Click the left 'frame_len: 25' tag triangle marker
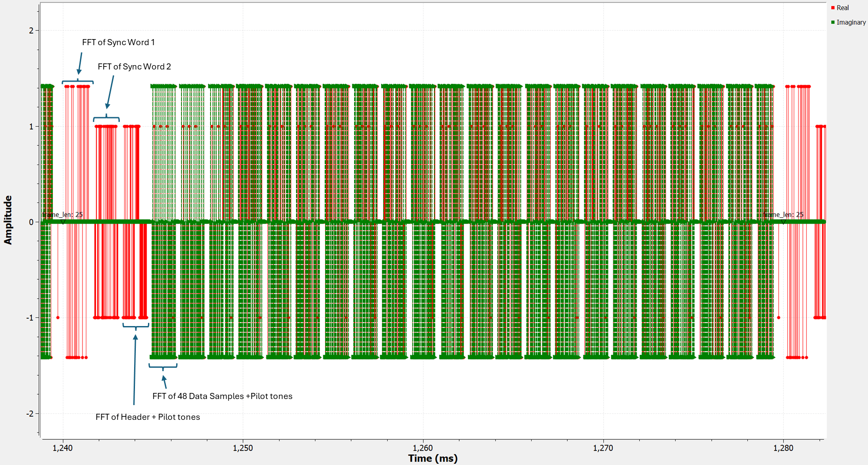 coord(63,222)
